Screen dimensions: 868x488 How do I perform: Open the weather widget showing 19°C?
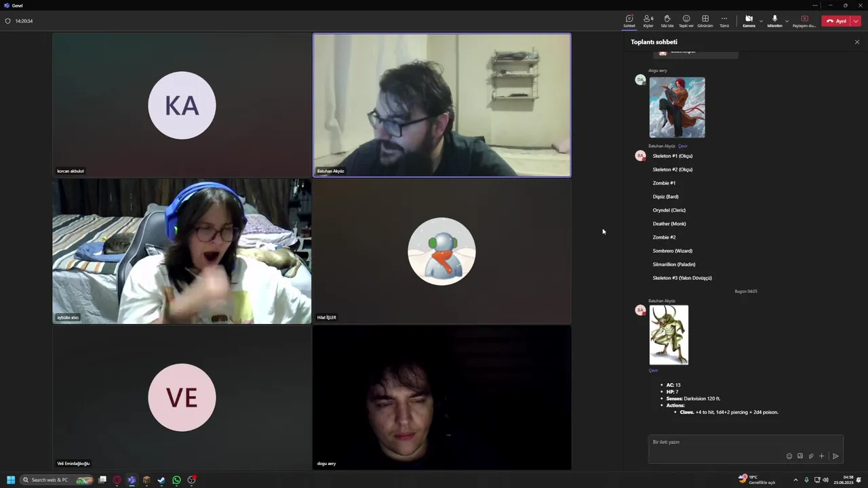757,480
